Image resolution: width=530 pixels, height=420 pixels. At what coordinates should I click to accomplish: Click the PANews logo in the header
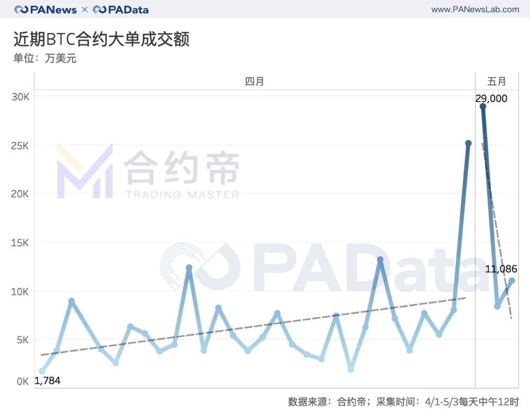click(x=46, y=10)
